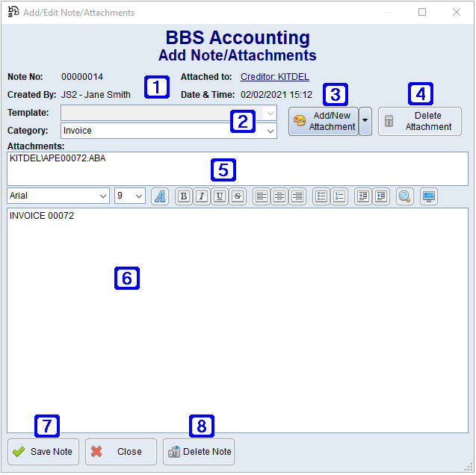Insert numbered list
This screenshot has height=475, width=476.
click(x=339, y=196)
